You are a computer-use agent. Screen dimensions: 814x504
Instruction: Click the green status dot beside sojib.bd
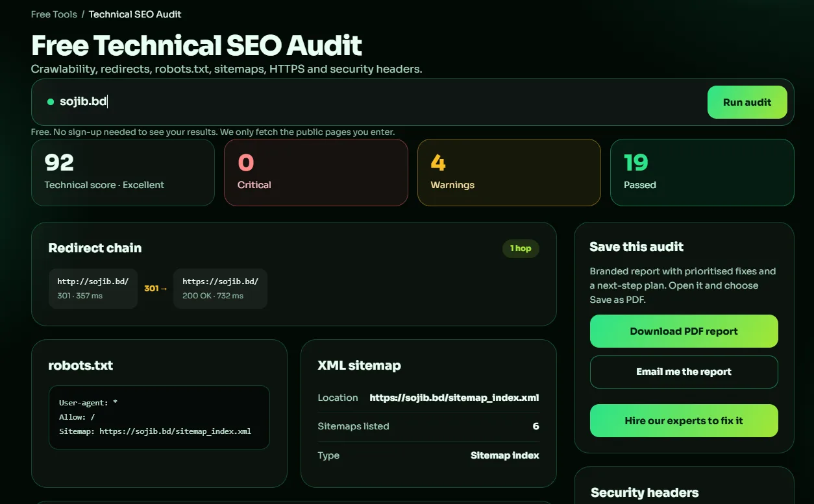tap(51, 102)
